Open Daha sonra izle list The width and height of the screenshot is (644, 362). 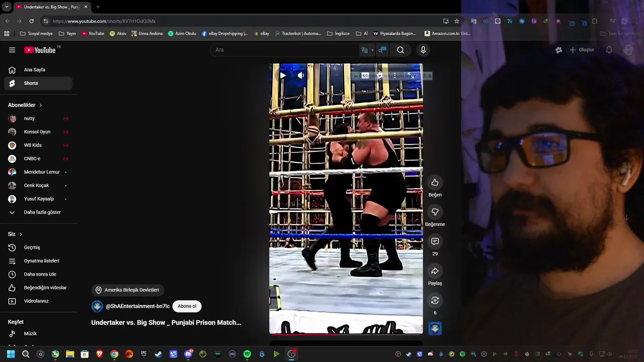[x=38, y=275]
